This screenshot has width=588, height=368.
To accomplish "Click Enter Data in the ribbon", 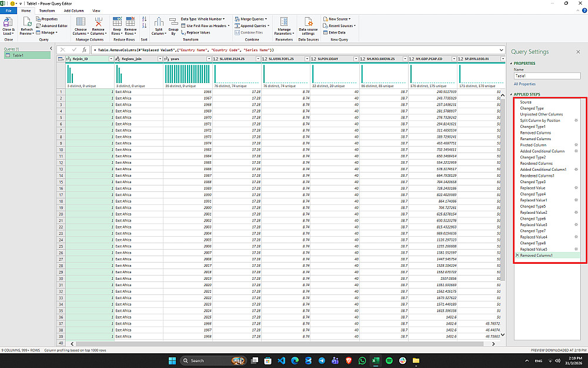I will (334, 32).
